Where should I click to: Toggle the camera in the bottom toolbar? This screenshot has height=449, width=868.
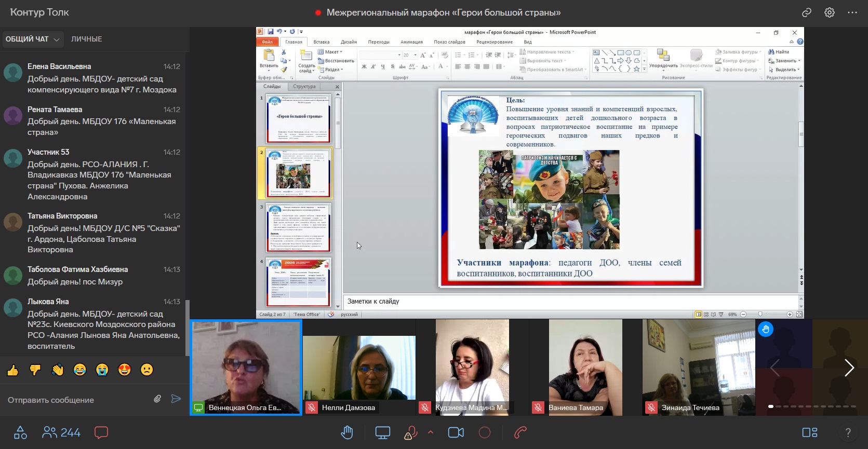[x=456, y=432]
